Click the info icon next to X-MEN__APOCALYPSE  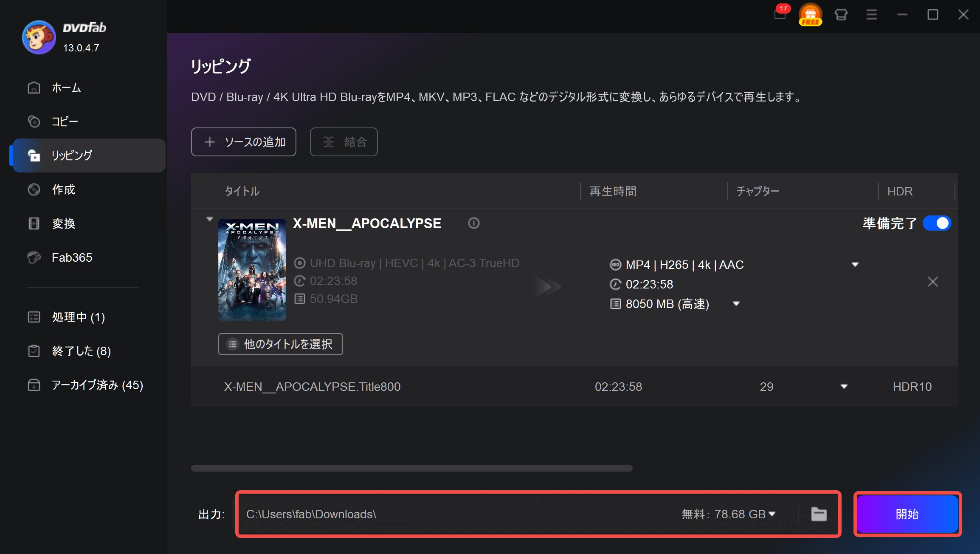474,223
